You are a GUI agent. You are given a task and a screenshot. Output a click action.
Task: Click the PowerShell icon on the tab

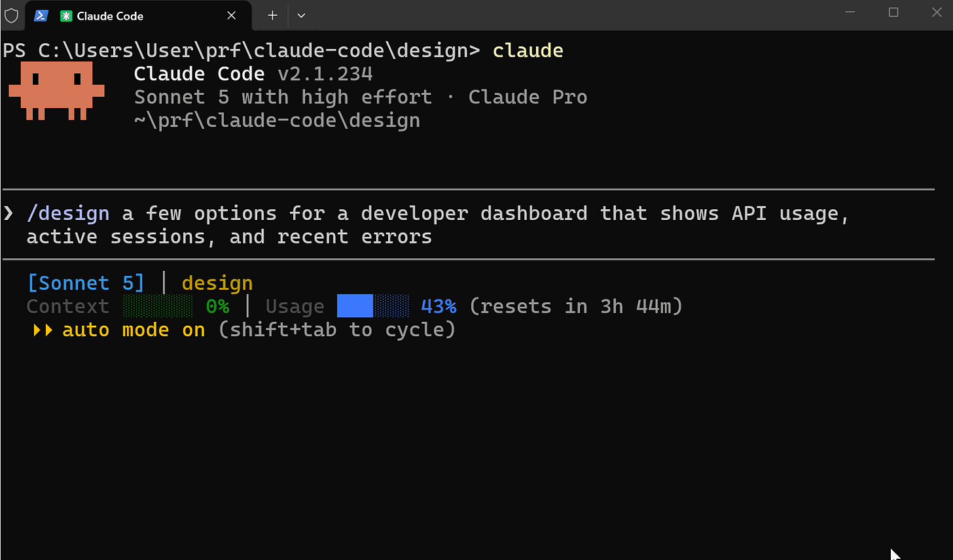click(41, 16)
